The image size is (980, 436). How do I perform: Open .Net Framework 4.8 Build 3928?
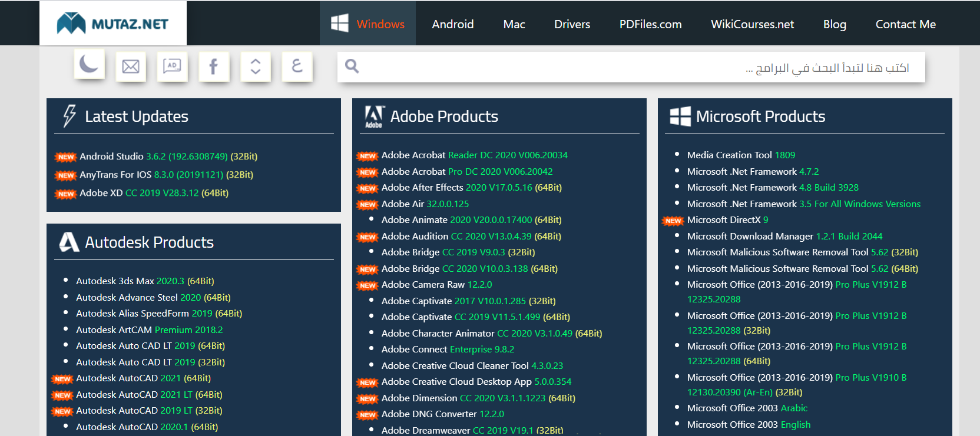point(773,188)
